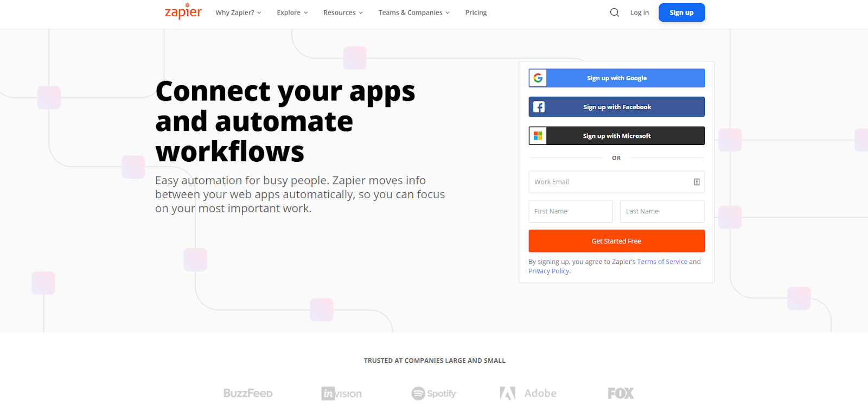The width and height of the screenshot is (868, 417).
Task: Click the autofill icon in Work Email
Action: coord(697,182)
